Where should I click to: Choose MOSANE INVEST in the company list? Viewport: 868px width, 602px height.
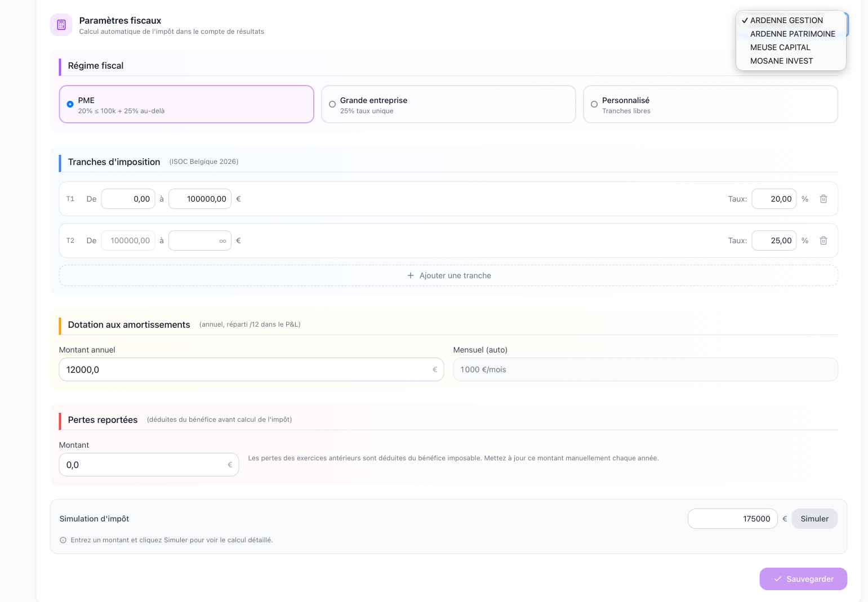click(791, 61)
